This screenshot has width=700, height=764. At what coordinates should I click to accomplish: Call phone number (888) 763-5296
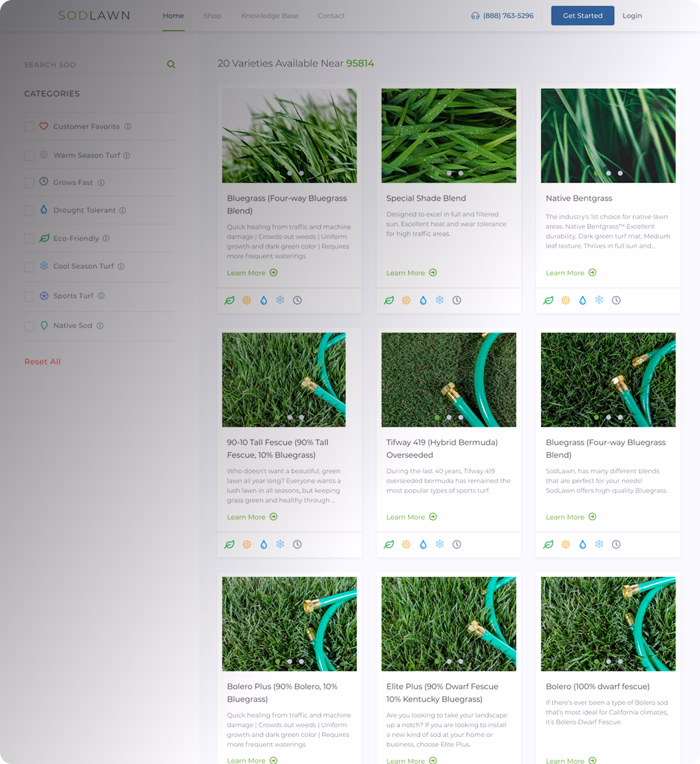coord(508,16)
